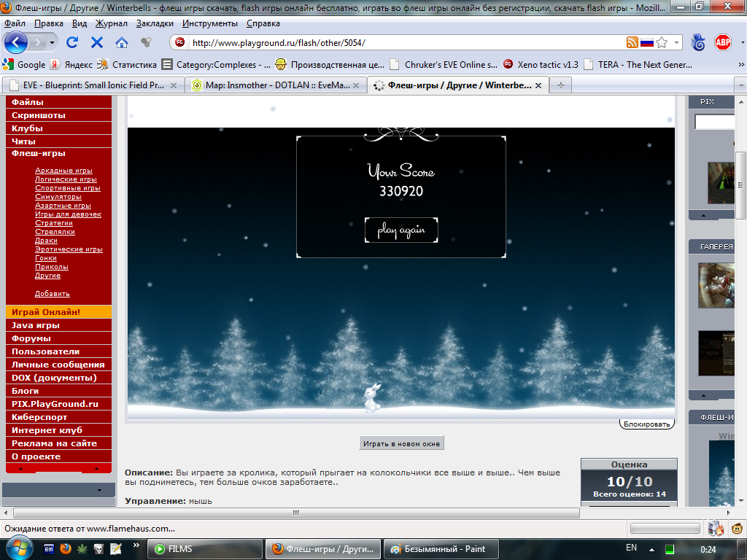Click the gray clover icon beside Home
Image resolution: width=747 pixels, height=560 pixels.
click(146, 43)
